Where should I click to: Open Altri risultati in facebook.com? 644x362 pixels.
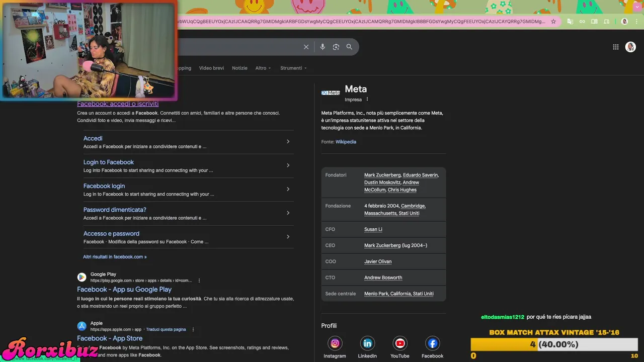[115, 256]
